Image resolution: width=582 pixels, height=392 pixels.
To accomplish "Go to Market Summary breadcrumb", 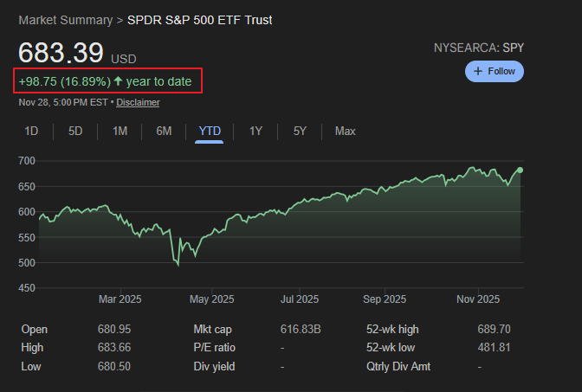I will [x=65, y=19].
